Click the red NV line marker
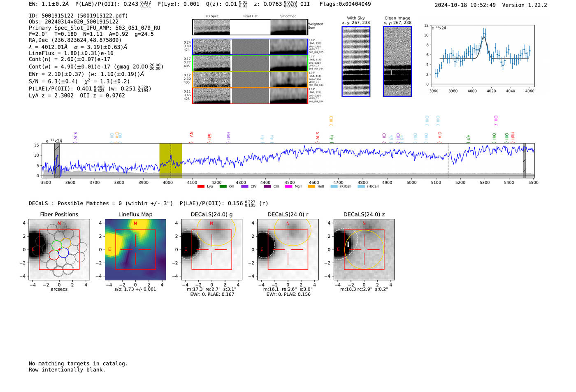 point(191,137)
